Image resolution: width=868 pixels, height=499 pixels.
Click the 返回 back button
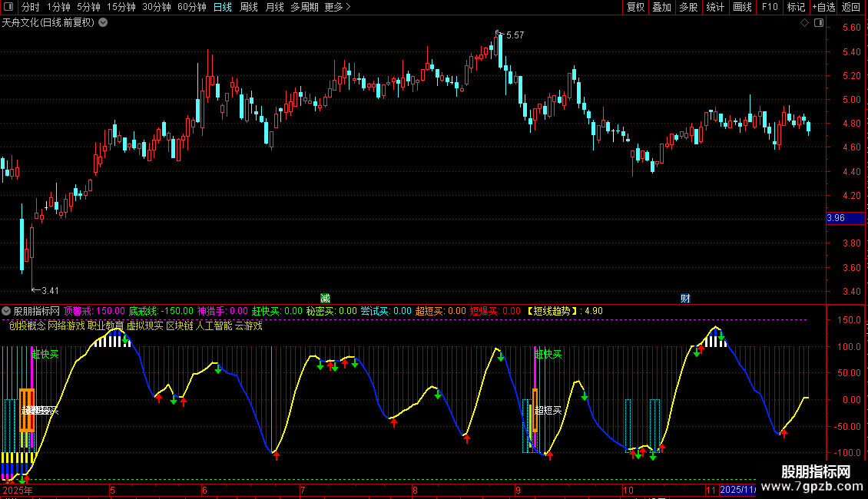851,8
